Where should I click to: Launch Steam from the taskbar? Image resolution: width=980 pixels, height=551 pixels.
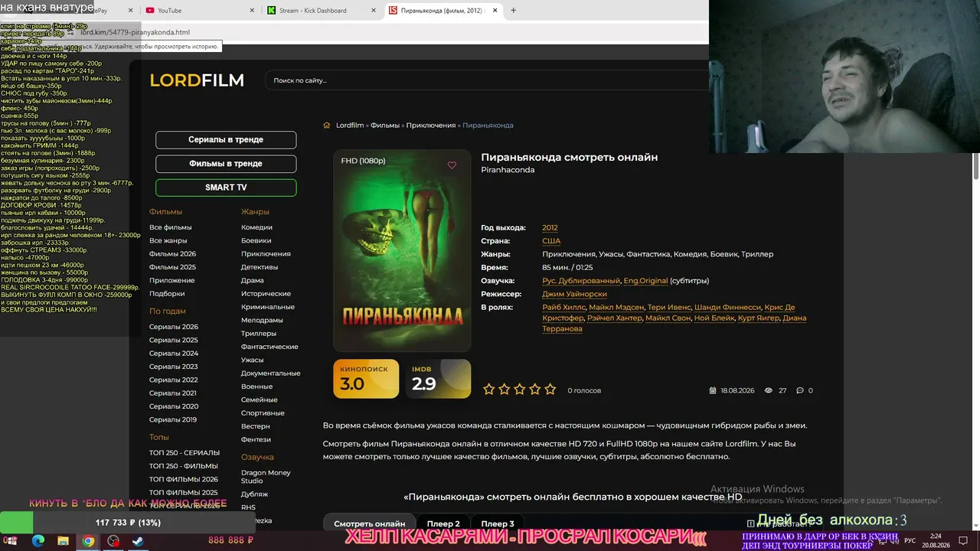coord(139,541)
